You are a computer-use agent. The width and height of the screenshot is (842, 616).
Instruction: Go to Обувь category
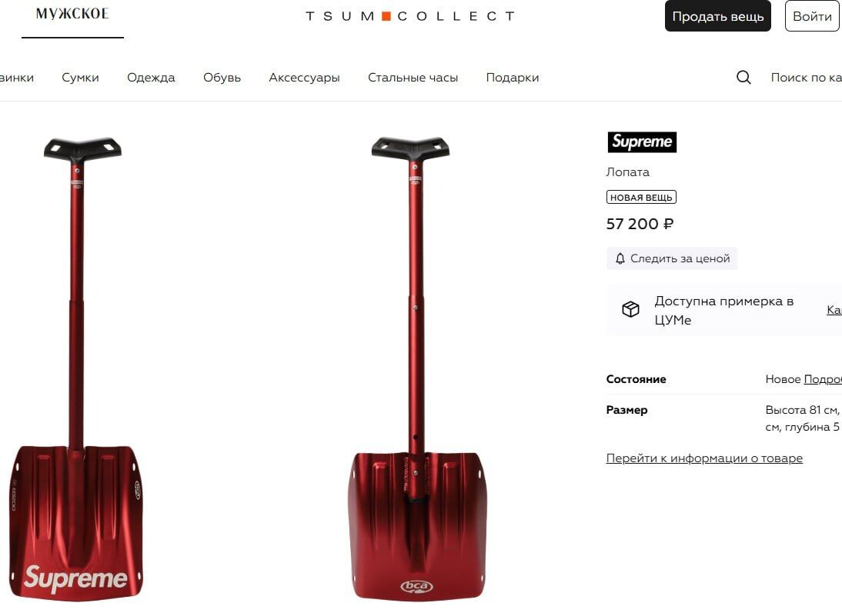pyautogui.click(x=222, y=77)
